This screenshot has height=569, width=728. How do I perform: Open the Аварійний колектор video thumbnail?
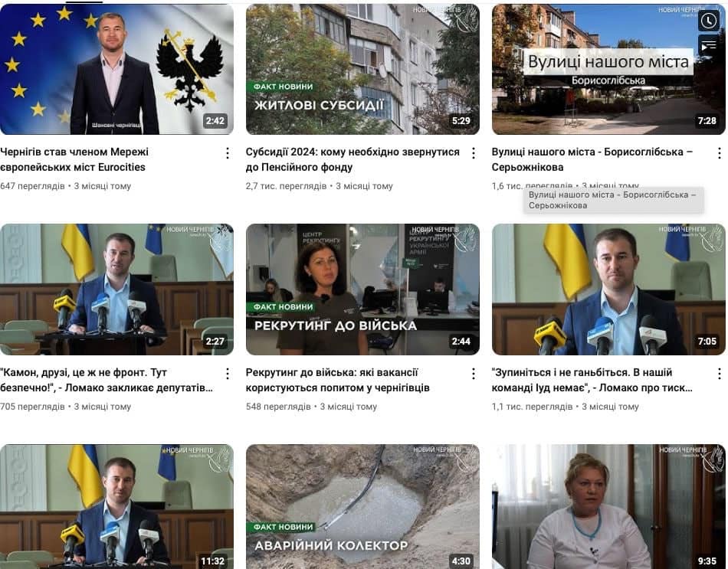pos(362,506)
